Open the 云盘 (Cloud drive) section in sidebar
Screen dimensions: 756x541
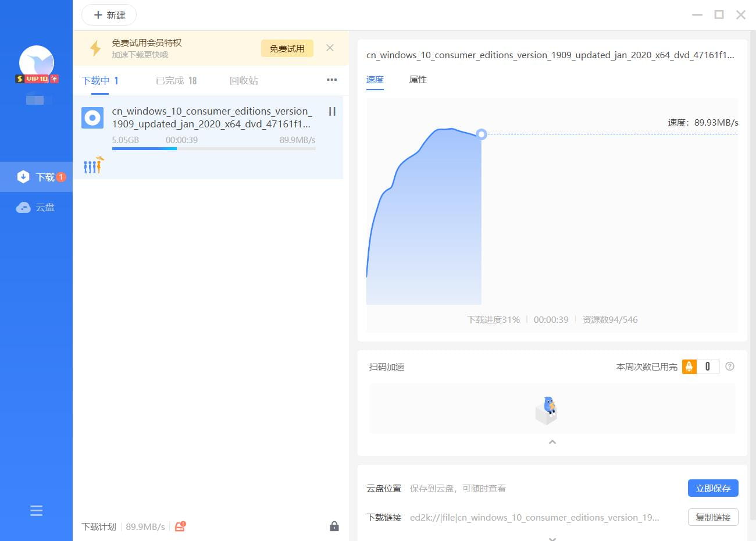coord(36,207)
